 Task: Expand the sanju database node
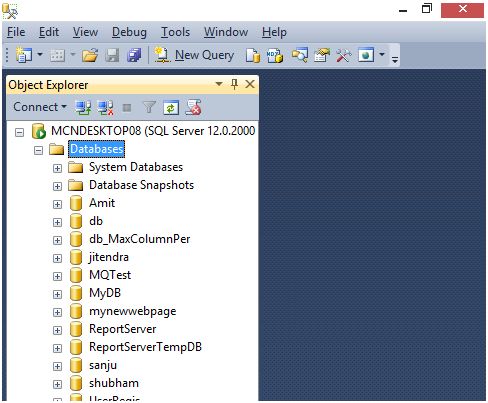click(x=57, y=366)
